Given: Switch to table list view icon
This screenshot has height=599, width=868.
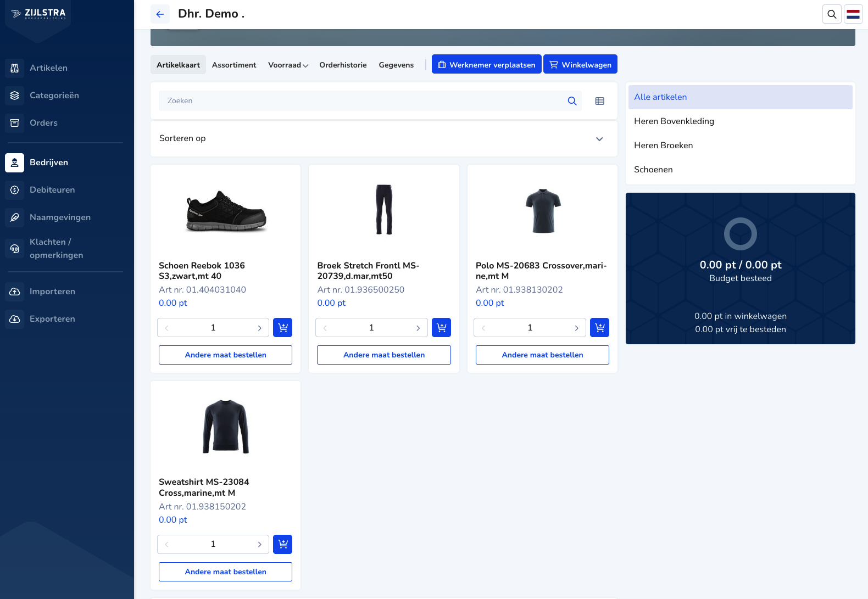Looking at the screenshot, I should click(599, 101).
